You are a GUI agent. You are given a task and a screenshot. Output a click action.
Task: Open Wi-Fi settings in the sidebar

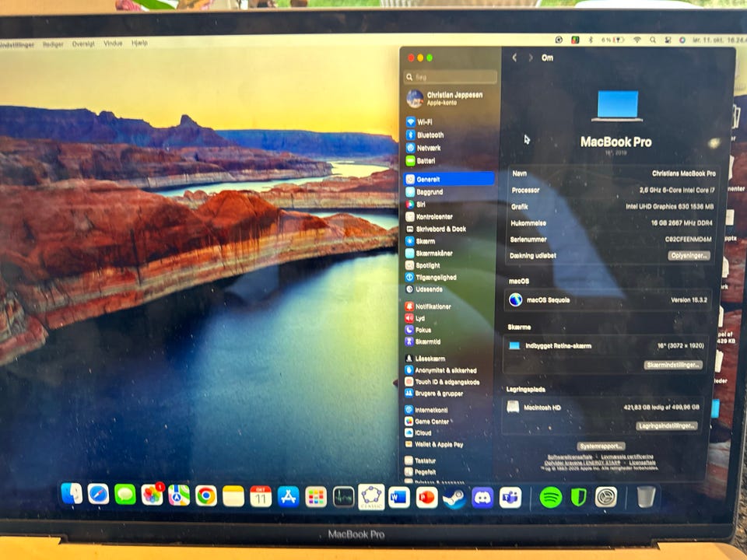(419, 122)
